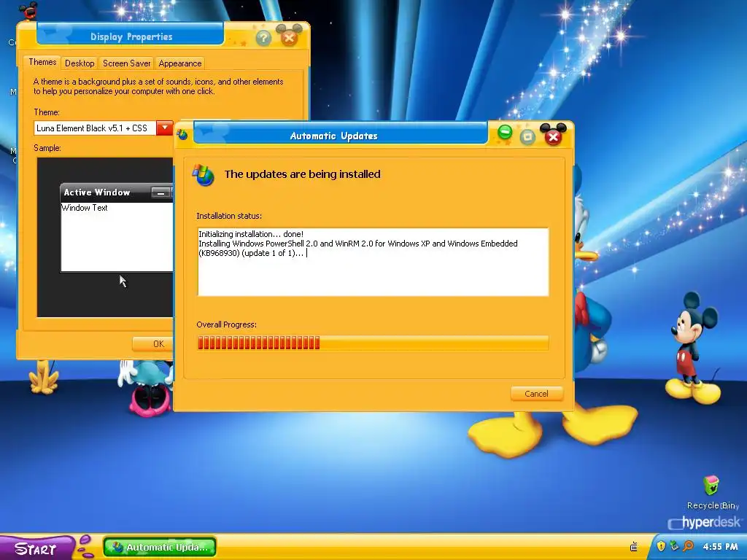Click the minimize button in the Active Window sample
747x560 pixels.
pyautogui.click(x=160, y=192)
